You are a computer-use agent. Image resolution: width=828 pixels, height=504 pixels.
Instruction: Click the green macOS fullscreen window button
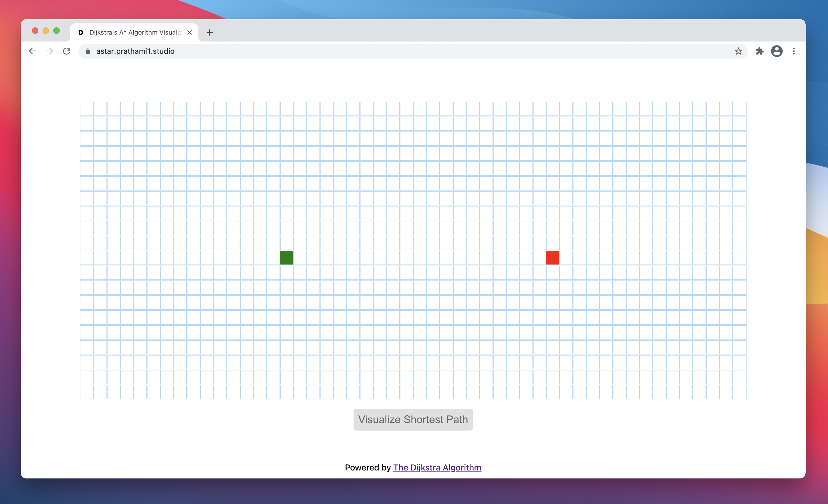(x=56, y=31)
